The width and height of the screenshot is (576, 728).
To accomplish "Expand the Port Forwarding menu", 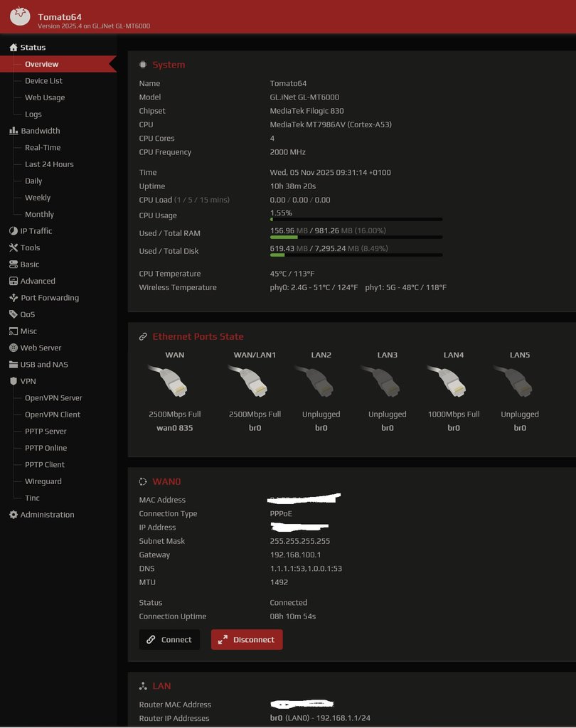I will click(x=50, y=298).
